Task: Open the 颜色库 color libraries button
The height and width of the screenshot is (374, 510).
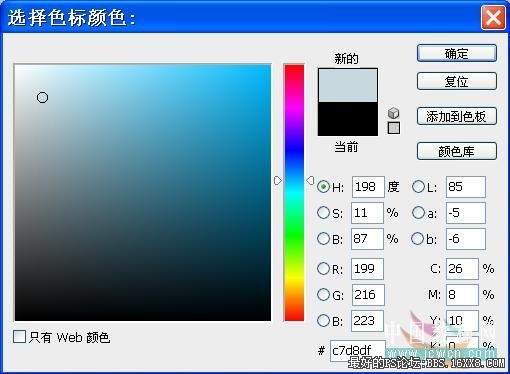Action: (x=457, y=151)
